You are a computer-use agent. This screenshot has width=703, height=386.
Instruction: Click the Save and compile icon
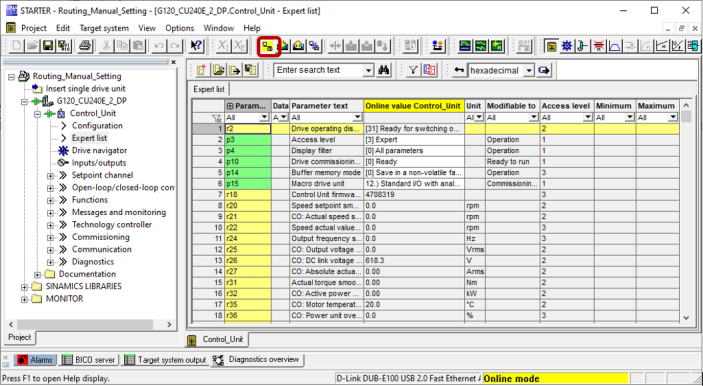click(x=64, y=45)
